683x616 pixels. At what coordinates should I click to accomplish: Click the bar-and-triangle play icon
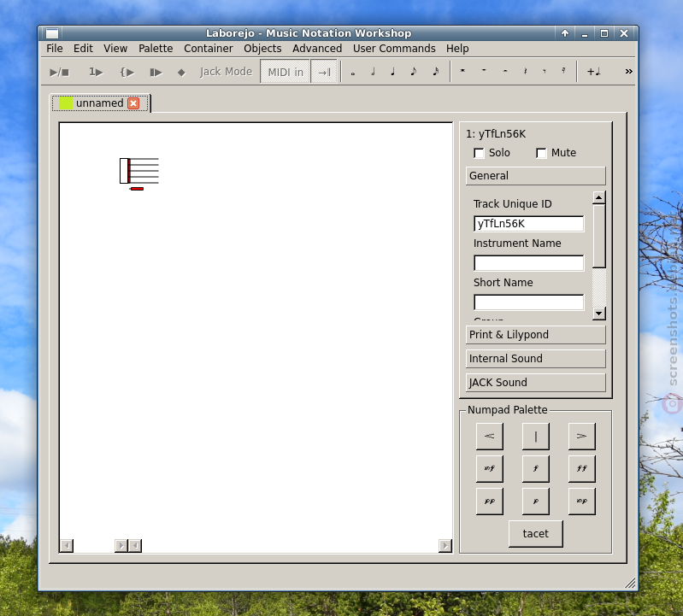[156, 72]
